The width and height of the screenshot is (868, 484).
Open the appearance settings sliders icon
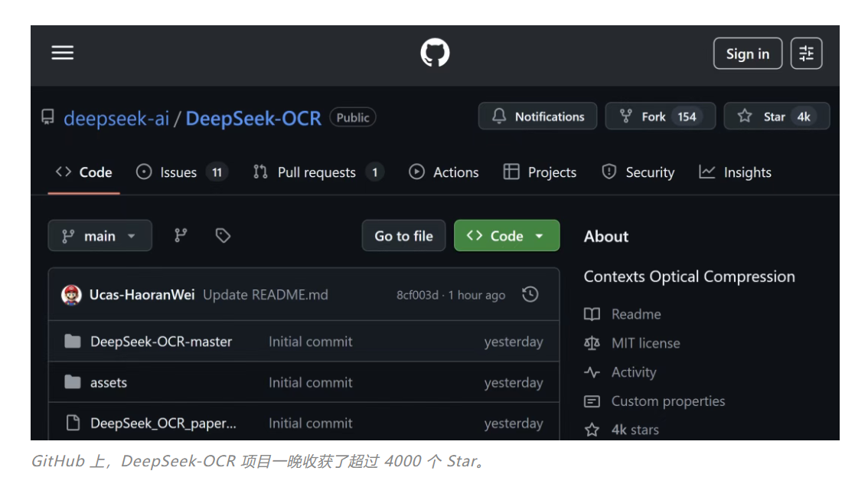click(806, 54)
